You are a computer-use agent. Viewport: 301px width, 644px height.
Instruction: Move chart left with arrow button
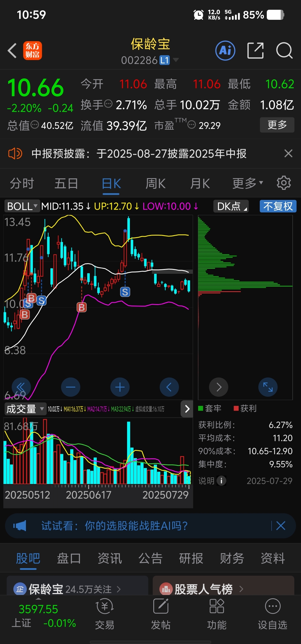[169, 387]
